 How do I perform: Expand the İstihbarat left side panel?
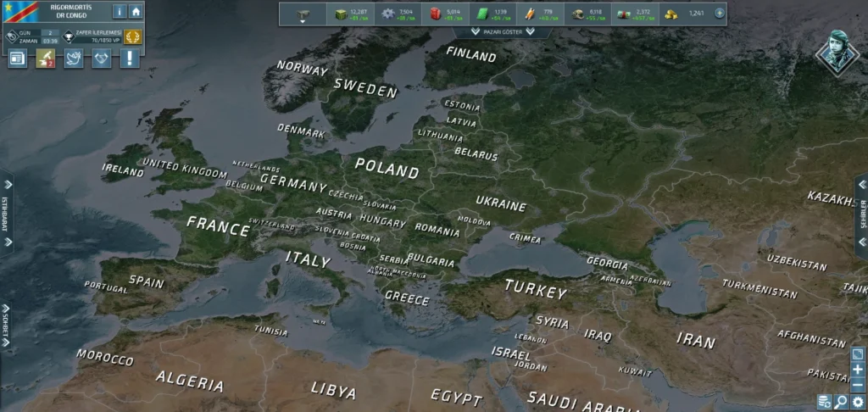6,213
